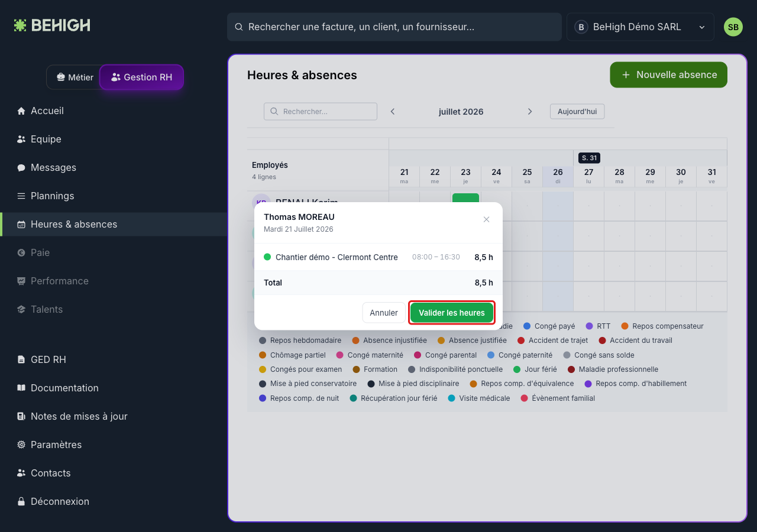The width and height of the screenshot is (757, 532).
Task: Close the Thomas MOREAU dialog
Action: [487, 219]
